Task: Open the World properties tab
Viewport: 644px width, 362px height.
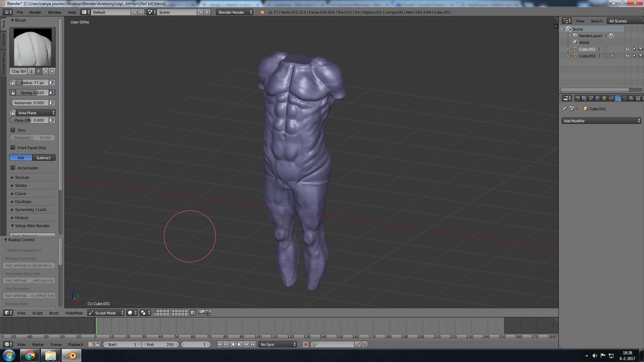Action: (598, 98)
